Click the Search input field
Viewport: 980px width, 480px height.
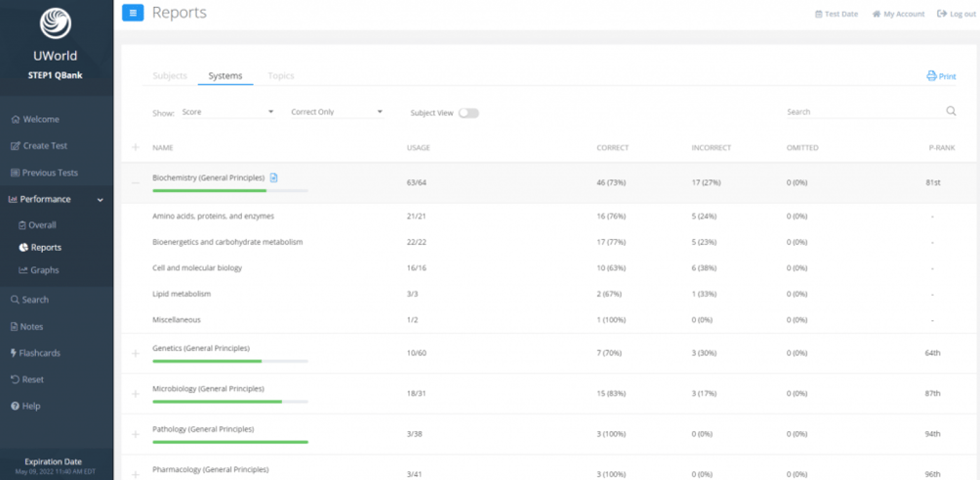(862, 112)
